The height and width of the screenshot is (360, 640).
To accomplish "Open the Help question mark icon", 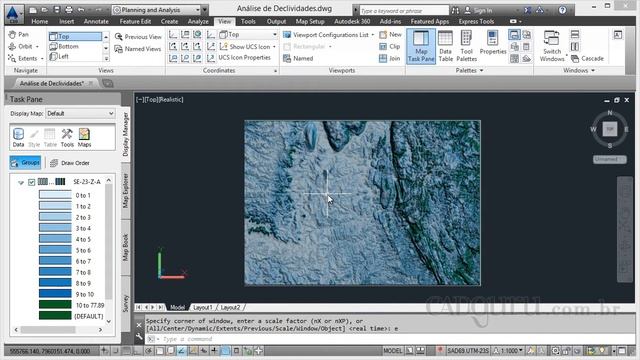I will (562, 10).
